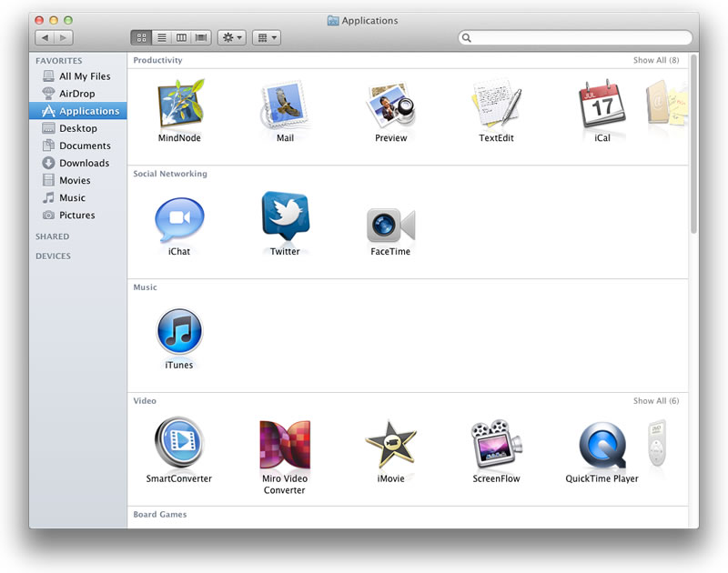Go back with the left arrow button

click(x=44, y=38)
